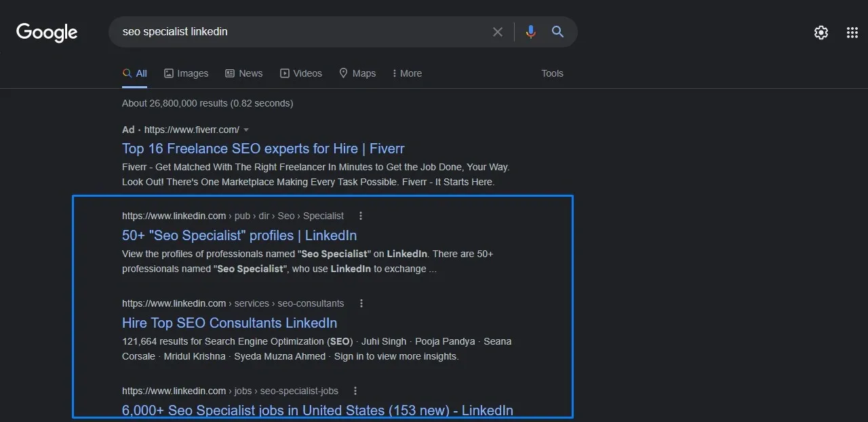Open three-dot menu for Seo Specialist profiles result
This screenshot has height=422, width=868.
(361, 216)
